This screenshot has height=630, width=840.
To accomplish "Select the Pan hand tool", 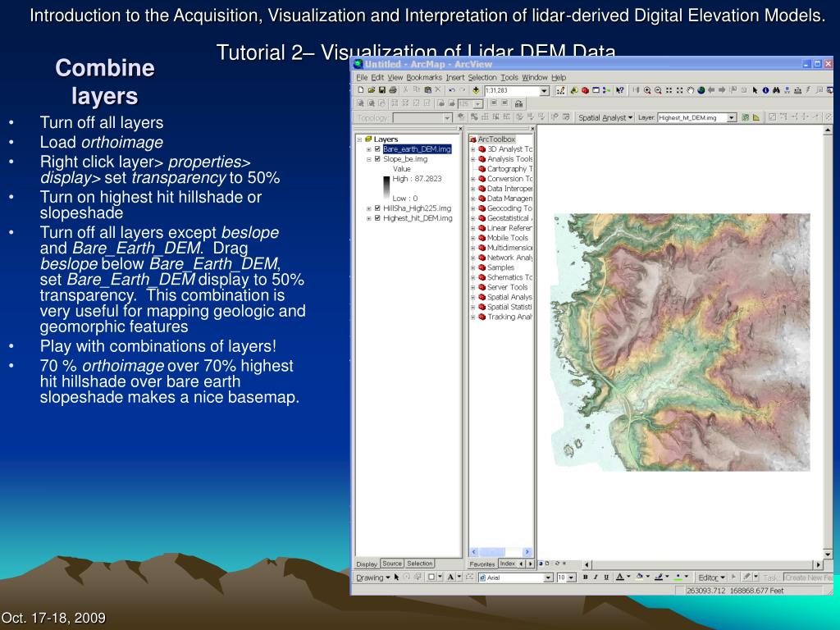I will 690,90.
